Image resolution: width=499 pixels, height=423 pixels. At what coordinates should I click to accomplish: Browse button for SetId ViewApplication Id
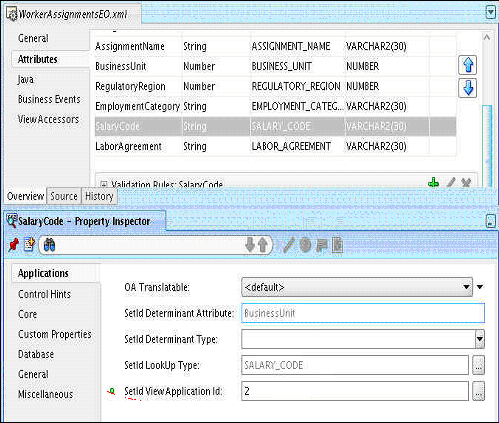tap(478, 391)
